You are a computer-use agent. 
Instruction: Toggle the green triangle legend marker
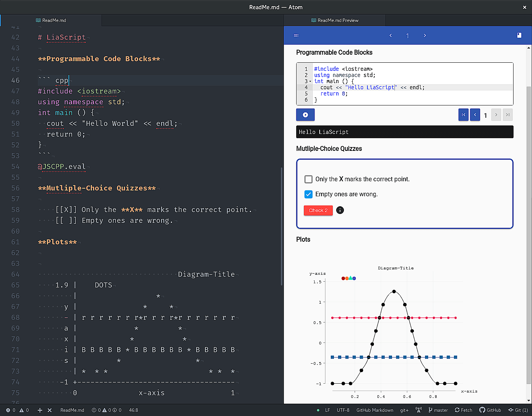350,278
